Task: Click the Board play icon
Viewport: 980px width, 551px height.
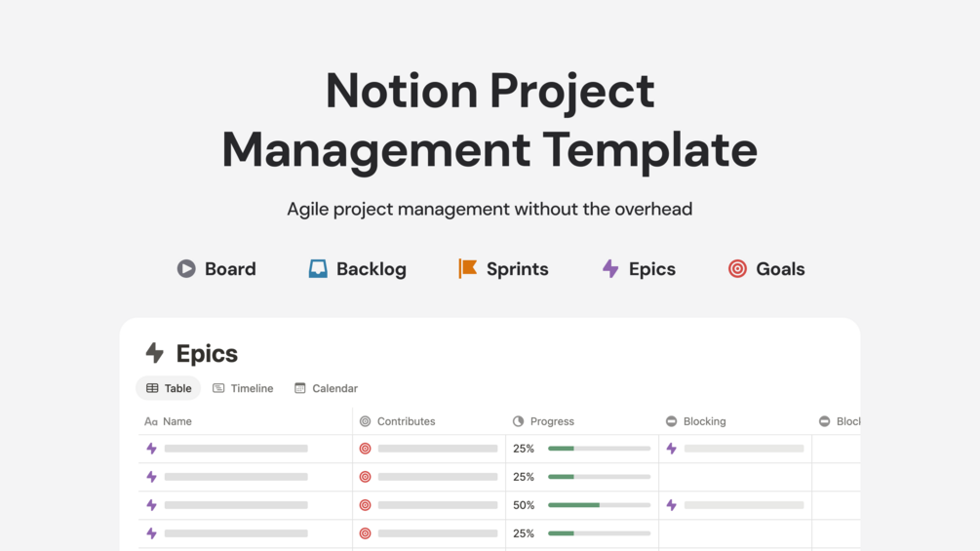Action: pos(185,268)
